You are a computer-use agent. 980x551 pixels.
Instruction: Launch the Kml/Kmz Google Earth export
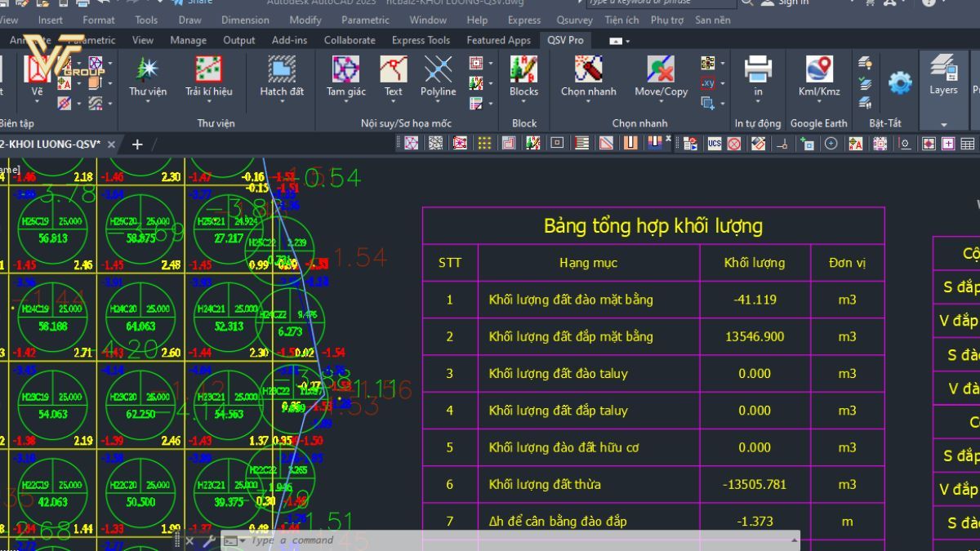818,71
